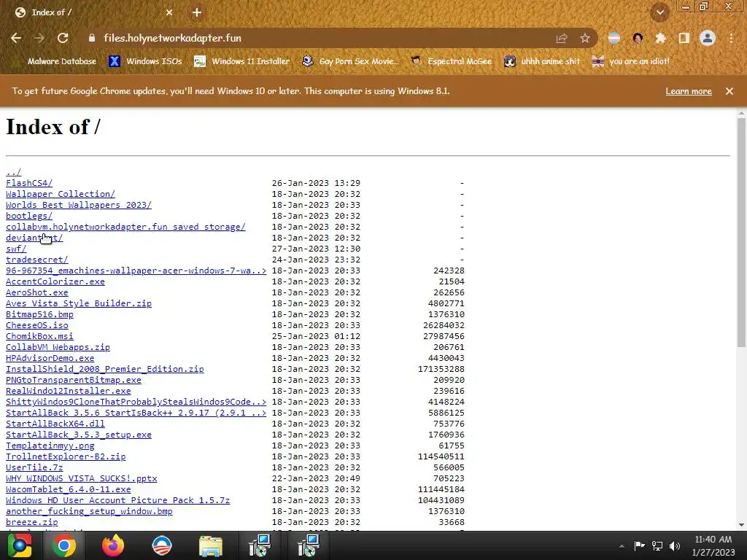The image size is (747, 560).
Task: Open the swf/ folder
Action: click(16, 249)
